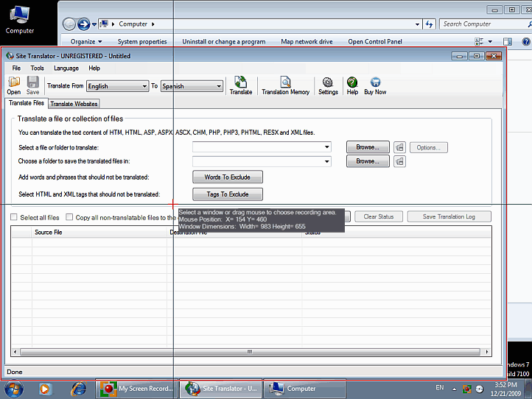Viewport: 532px width, 399px height.
Task: Open the address bar history dropdown
Action: [417, 24]
